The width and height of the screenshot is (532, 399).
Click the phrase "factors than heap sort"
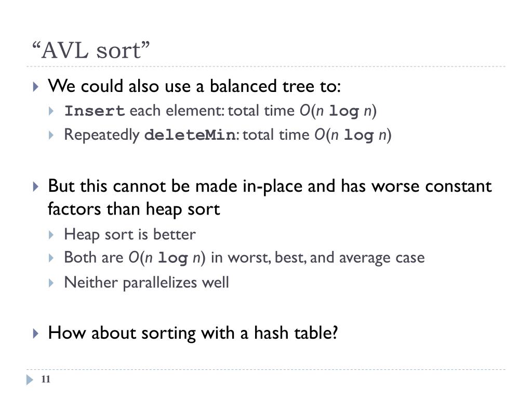tap(134, 209)
